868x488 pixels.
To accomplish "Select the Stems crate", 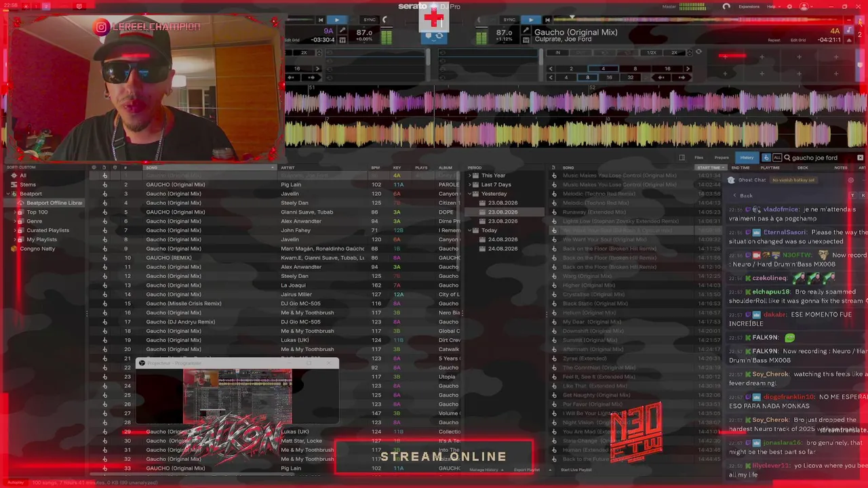I will [x=28, y=184].
